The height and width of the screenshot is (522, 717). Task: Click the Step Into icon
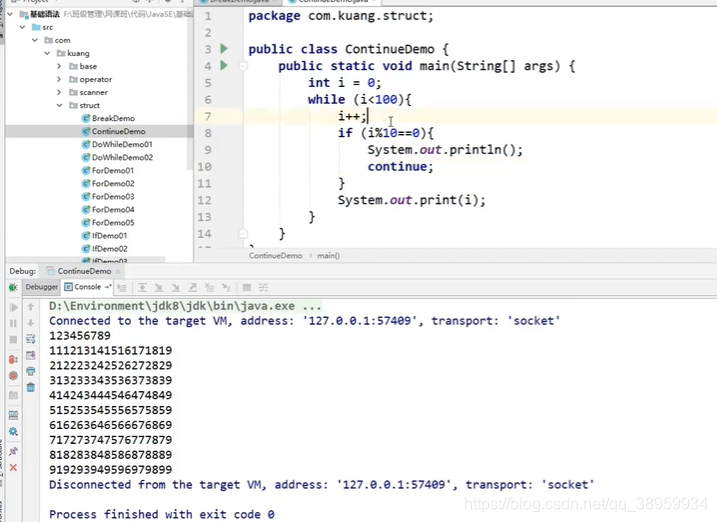tap(159, 288)
